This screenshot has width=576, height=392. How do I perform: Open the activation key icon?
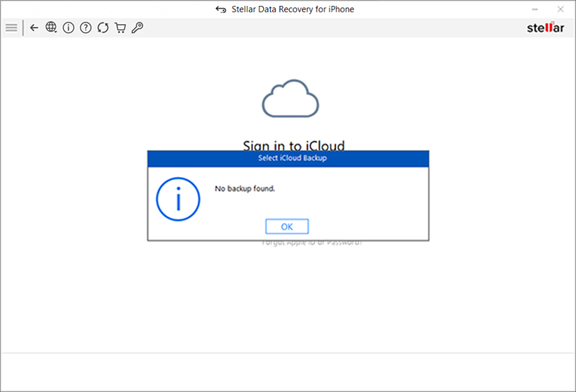coord(137,28)
